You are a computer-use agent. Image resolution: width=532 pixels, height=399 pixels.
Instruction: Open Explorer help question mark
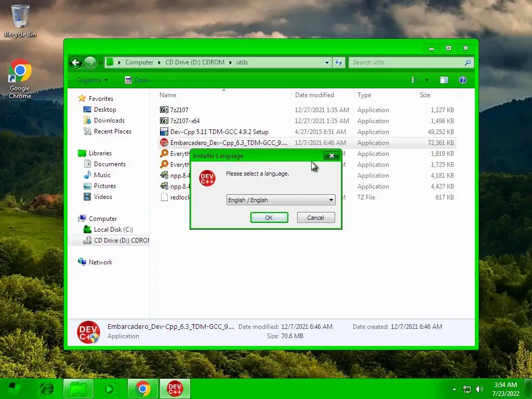pos(463,80)
